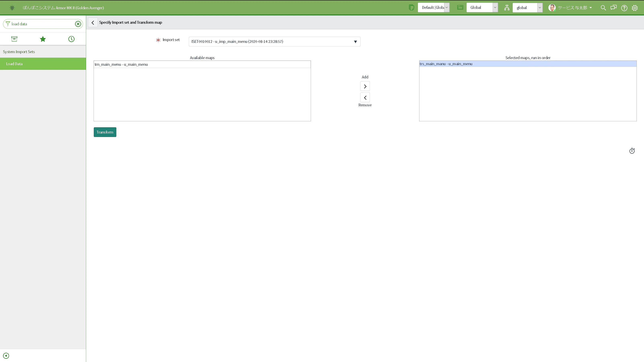Remove selected map with left arrow
The image size is (644, 362).
365,98
